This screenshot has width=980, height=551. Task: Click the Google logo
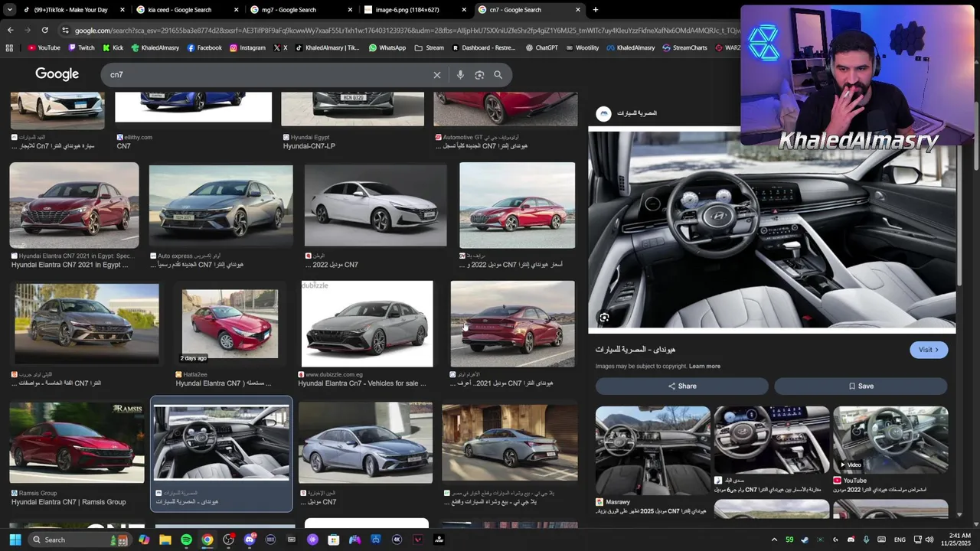[57, 74]
